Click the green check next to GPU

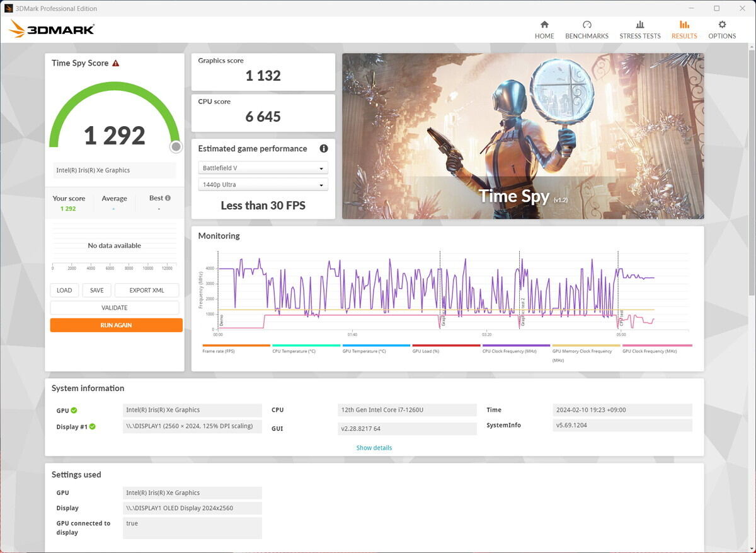coord(74,410)
